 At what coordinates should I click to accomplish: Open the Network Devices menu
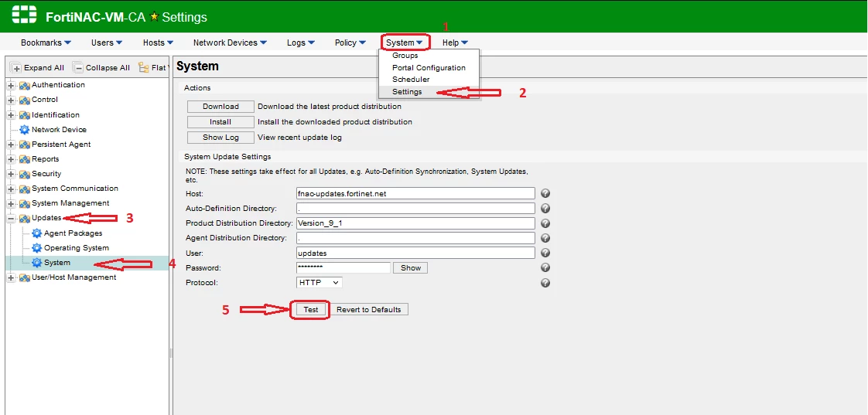pyautogui.click(x=231, y=43)
